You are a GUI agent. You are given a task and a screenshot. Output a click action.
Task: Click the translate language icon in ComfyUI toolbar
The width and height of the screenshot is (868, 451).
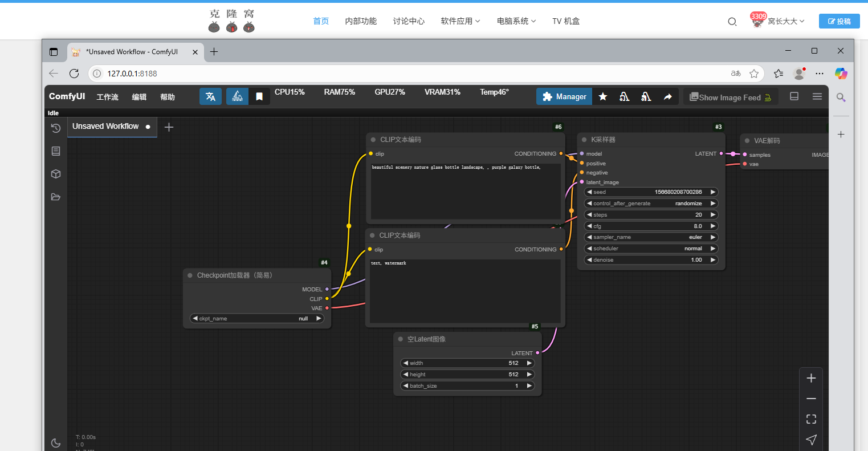tap(210, 96)
